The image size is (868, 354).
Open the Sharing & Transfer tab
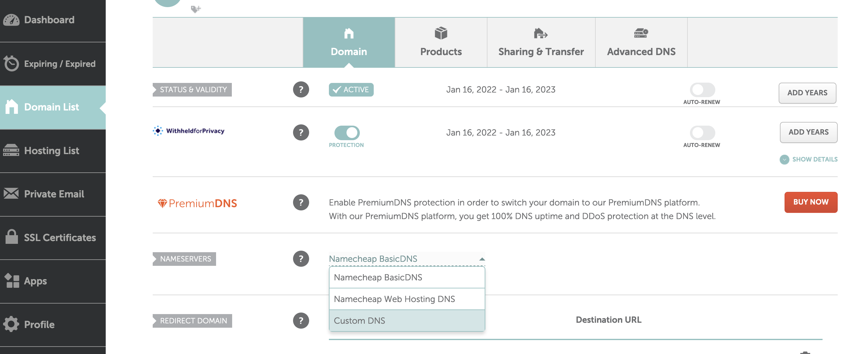pyautogui.click(x=541, y=42)
